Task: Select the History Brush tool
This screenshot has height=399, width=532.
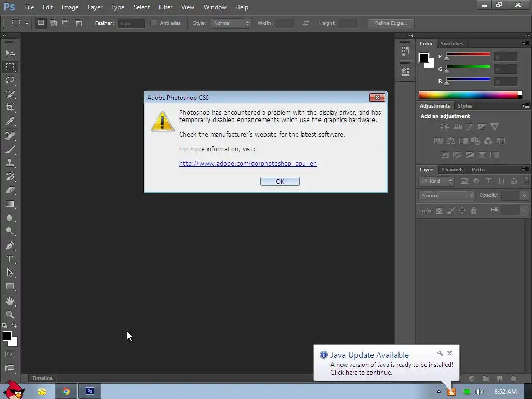Action: pos(10,177)
